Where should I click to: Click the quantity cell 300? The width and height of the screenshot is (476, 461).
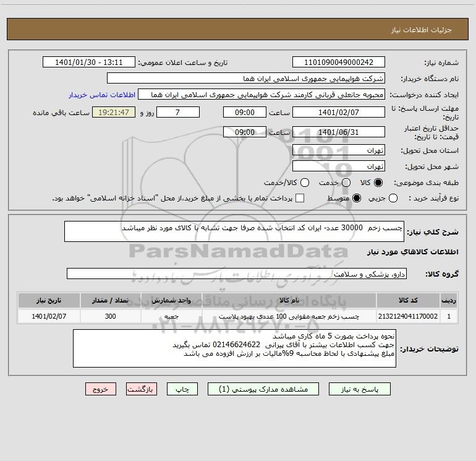pyautogui.click(x=110, y=316)
